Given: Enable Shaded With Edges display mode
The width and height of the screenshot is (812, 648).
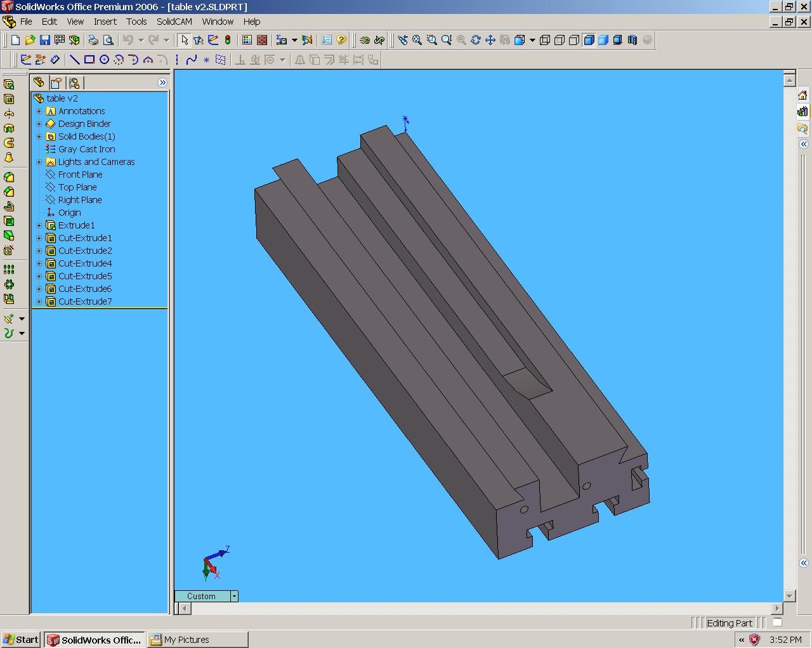Looking at the screenshot, I should 589,40.
